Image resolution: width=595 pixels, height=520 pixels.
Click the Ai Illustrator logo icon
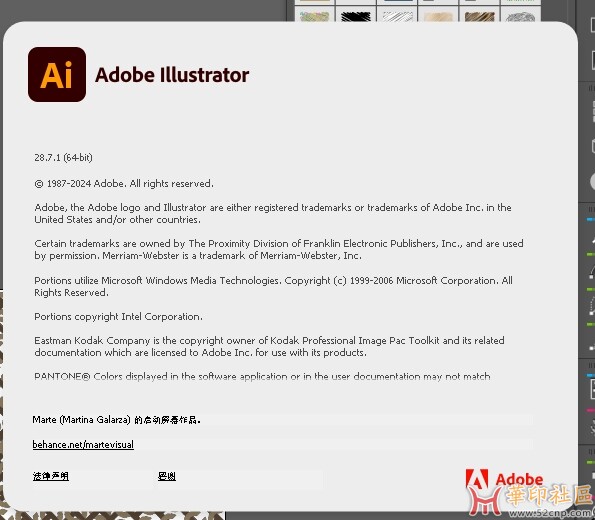click(x=57, y=74)
